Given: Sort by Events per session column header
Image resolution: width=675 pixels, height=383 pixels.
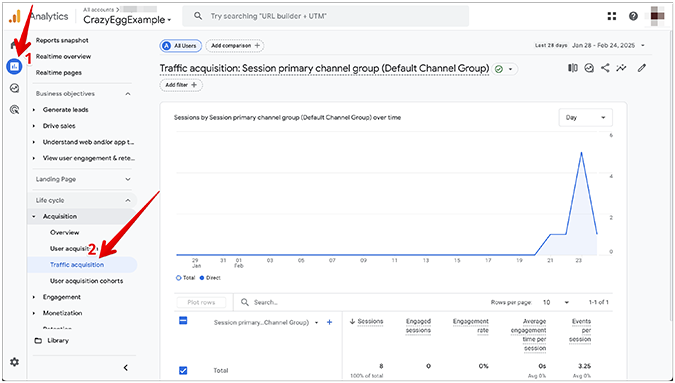Looking at the screenshot, I should tap(581, 330).
